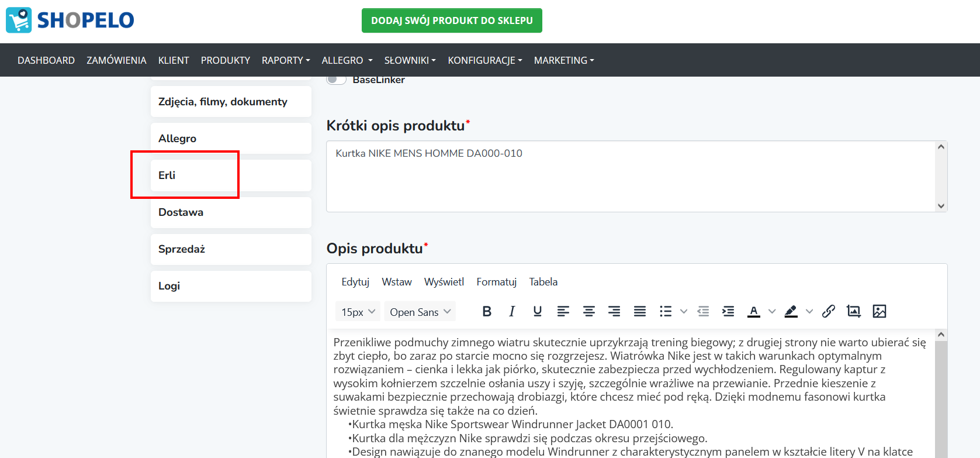Select Dostawa section in sidebar
The width and height of the screenshot is (980, 458).
[231, 212]
